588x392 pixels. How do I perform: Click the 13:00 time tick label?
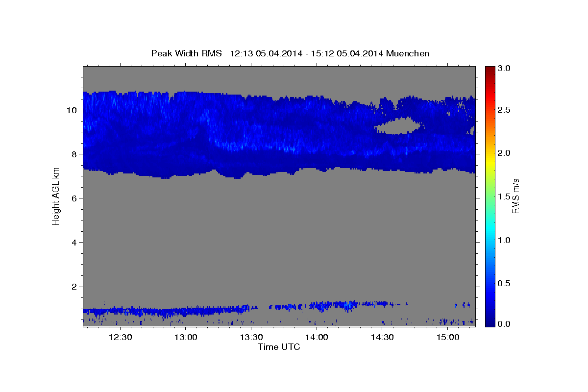click(186, 337)
